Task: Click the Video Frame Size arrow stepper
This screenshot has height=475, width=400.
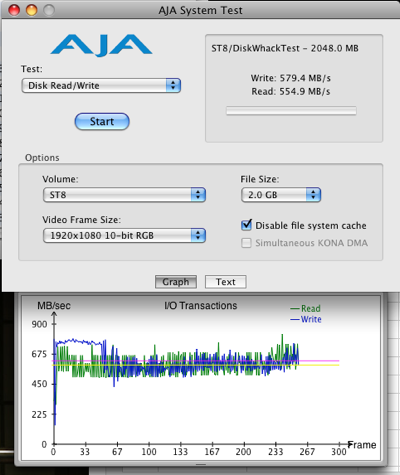Action: 198,235
